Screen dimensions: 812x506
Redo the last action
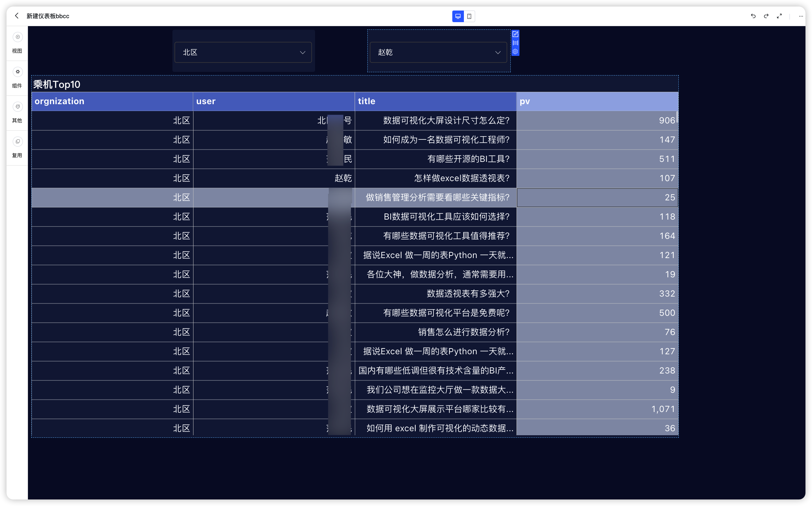(x=766, y=16)
